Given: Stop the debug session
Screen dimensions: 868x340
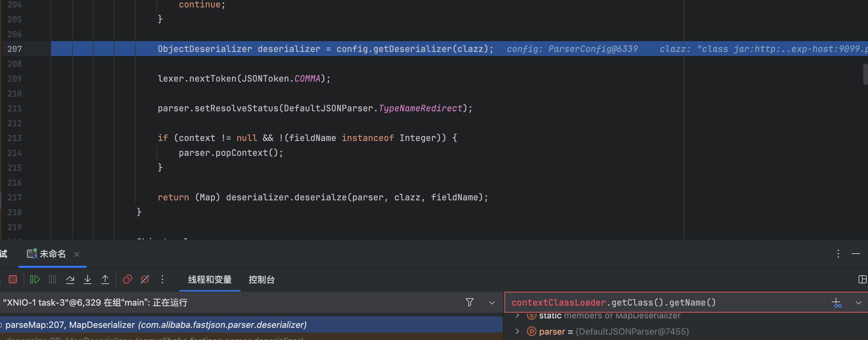Looking at the screenshot, I should [x=13, y=279].
